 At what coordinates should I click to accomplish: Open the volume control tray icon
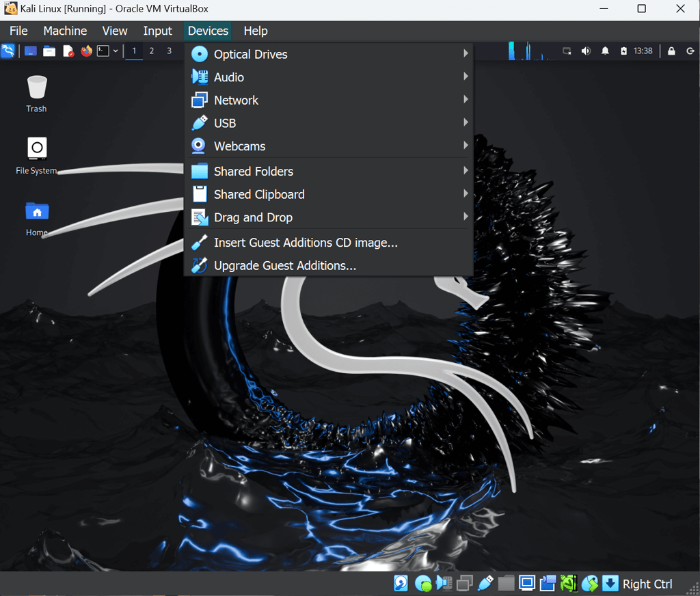point(586,51)
